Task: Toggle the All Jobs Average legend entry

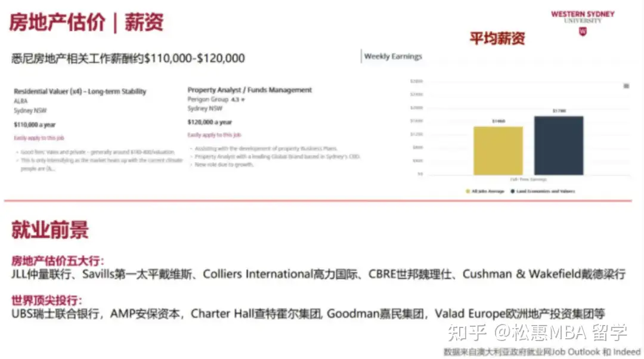Action: 485,191
